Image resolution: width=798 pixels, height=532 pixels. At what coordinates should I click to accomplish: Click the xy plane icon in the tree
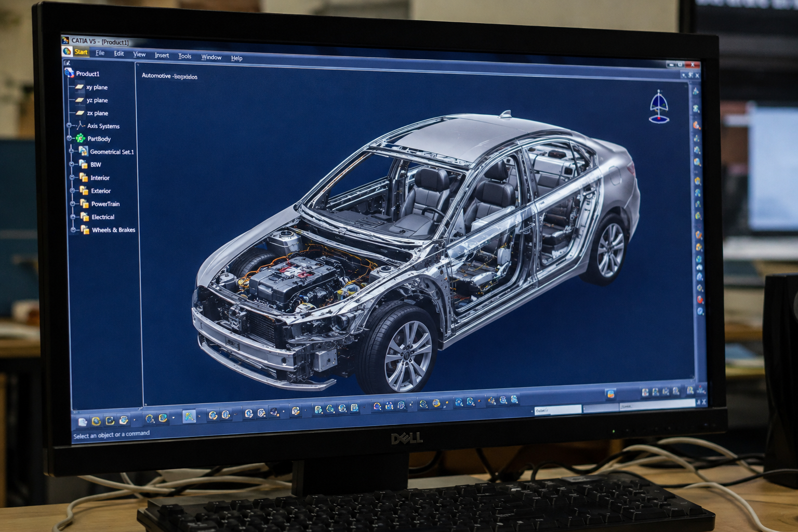[x=79, y=87]
